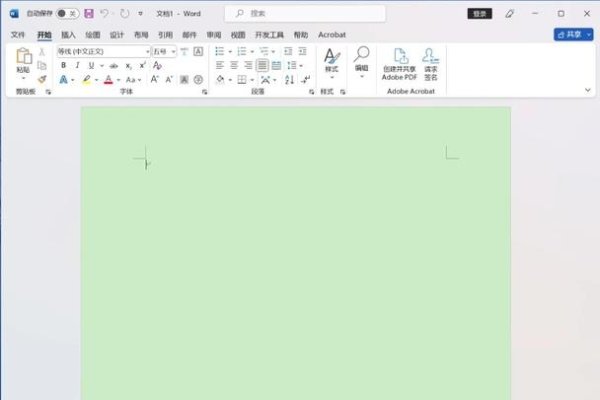This screenshot has width=600, height=400.
Task: Toggle Show/Hide paragraph marks
Action: pos(305,80)
